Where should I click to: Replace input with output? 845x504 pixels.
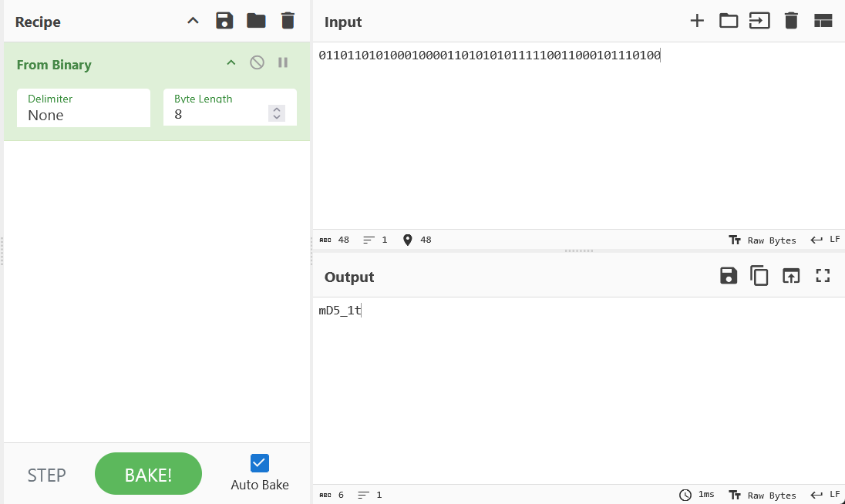pos(790,276)
